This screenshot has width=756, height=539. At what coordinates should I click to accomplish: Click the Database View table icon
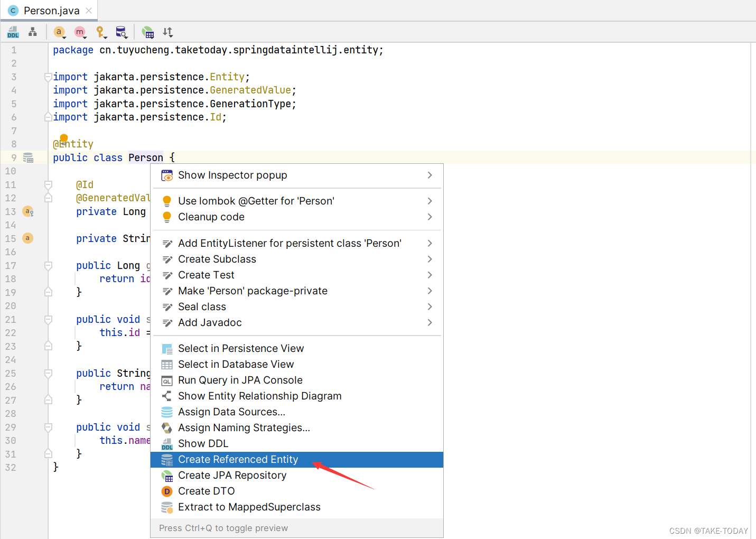(167, 365)
